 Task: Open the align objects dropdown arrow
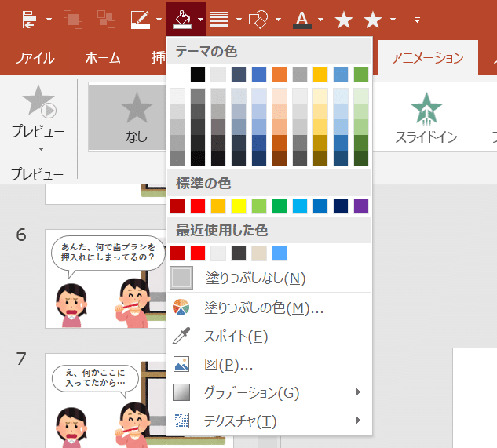coord(49,20)
